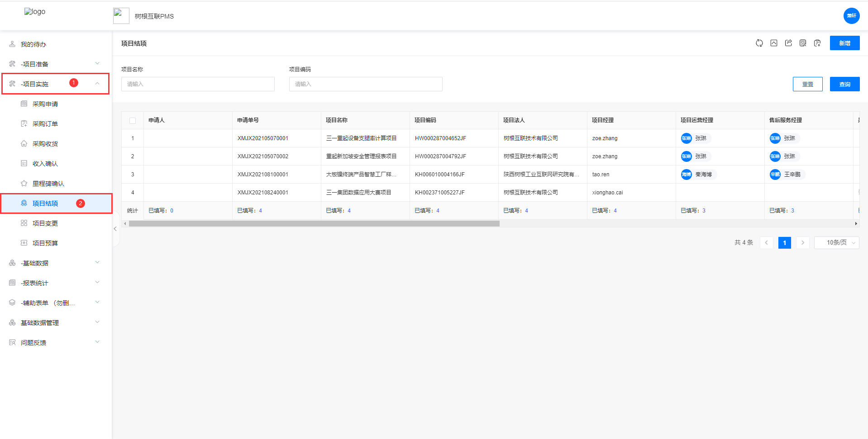Click the 王辛鹏 avatar in 售后服务经理 column
The image size is (868, 439).
(x=775, y=175)
